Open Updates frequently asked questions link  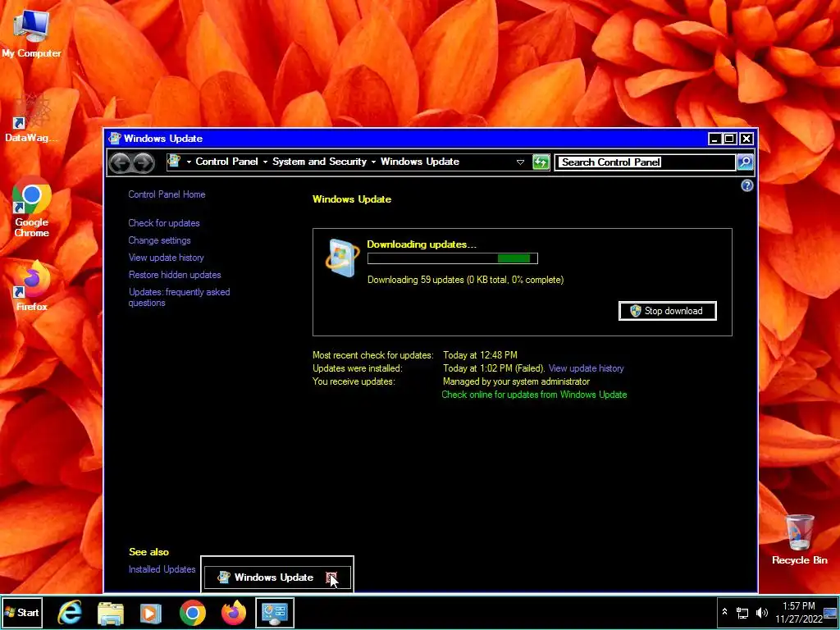(x=179, y=297)
